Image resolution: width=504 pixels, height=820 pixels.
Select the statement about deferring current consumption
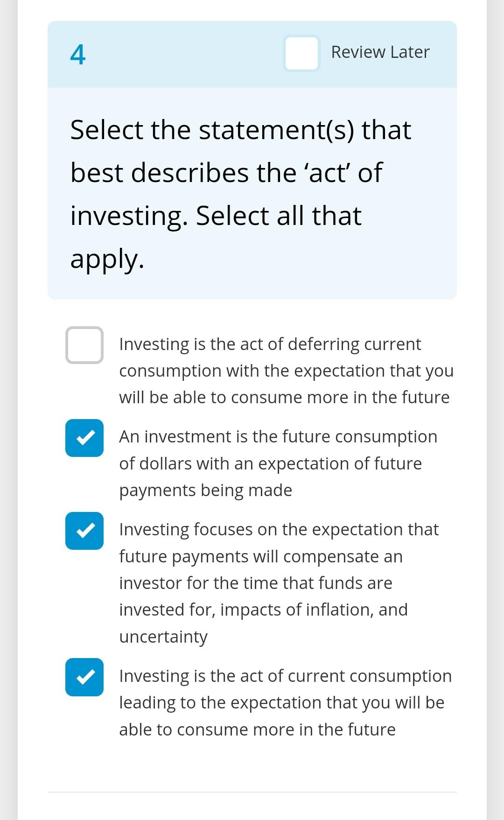[x=85, y=346]
